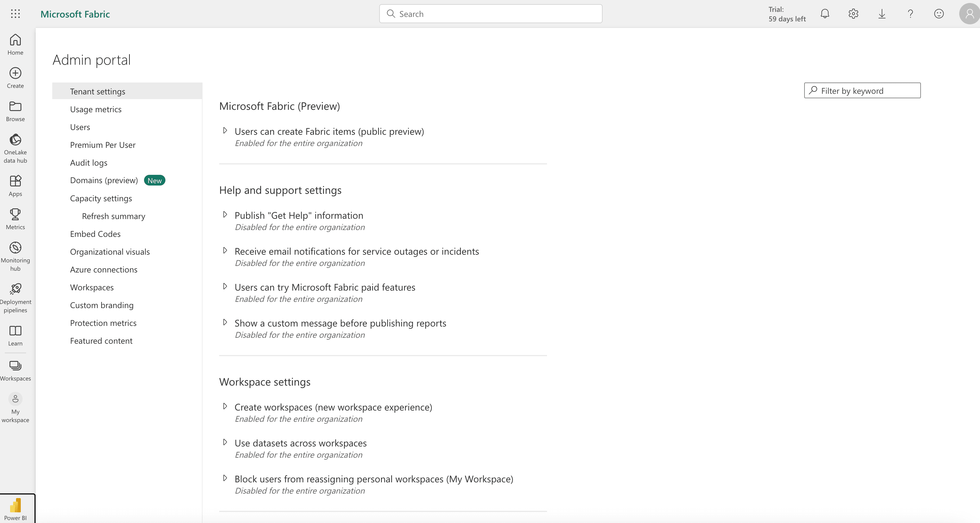Expand Use datasets across workspaces setting
Image resolution: width=980 pixels, height=523 pixels.
point(225,442)
